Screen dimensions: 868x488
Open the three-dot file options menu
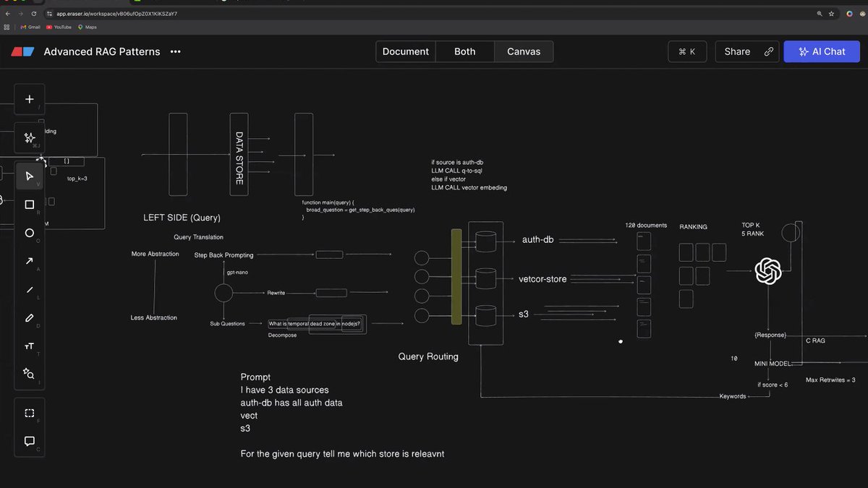click(175, 51)
